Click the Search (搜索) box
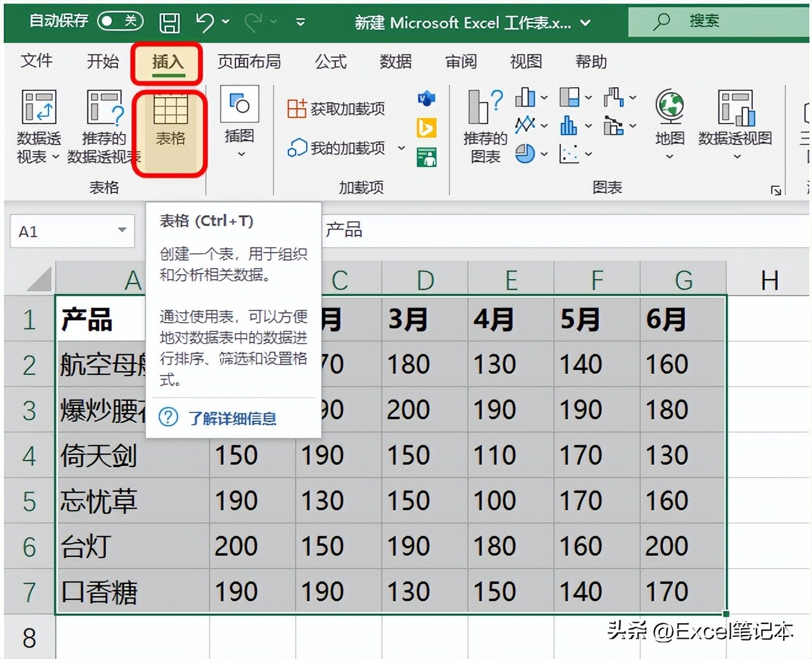812x659 pixels. (718, 22)
